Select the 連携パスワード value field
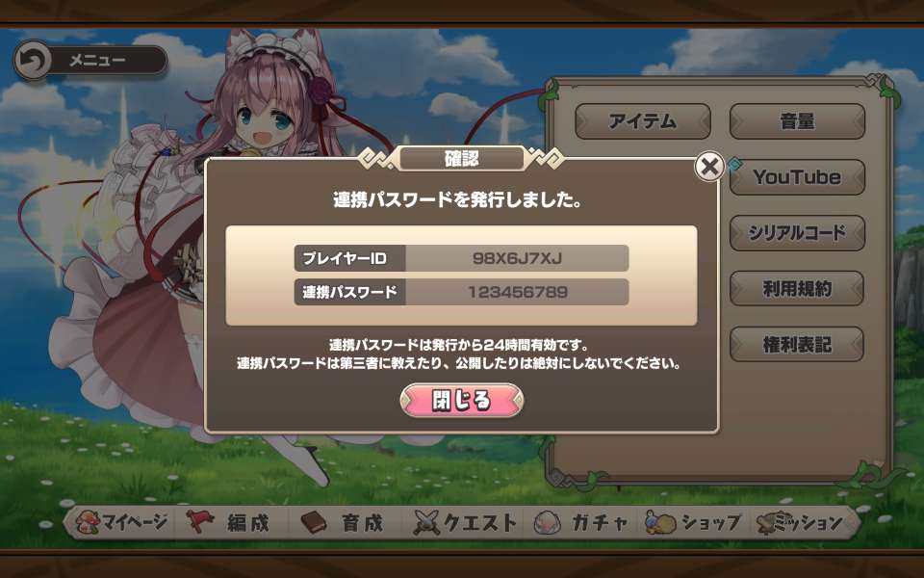924x578 pixels. (x=517, y=292)
